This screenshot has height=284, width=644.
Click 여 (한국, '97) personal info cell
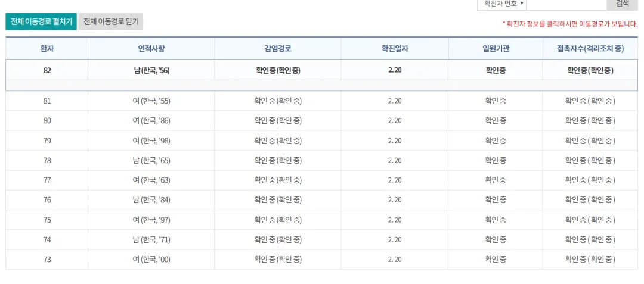point(151,220)
